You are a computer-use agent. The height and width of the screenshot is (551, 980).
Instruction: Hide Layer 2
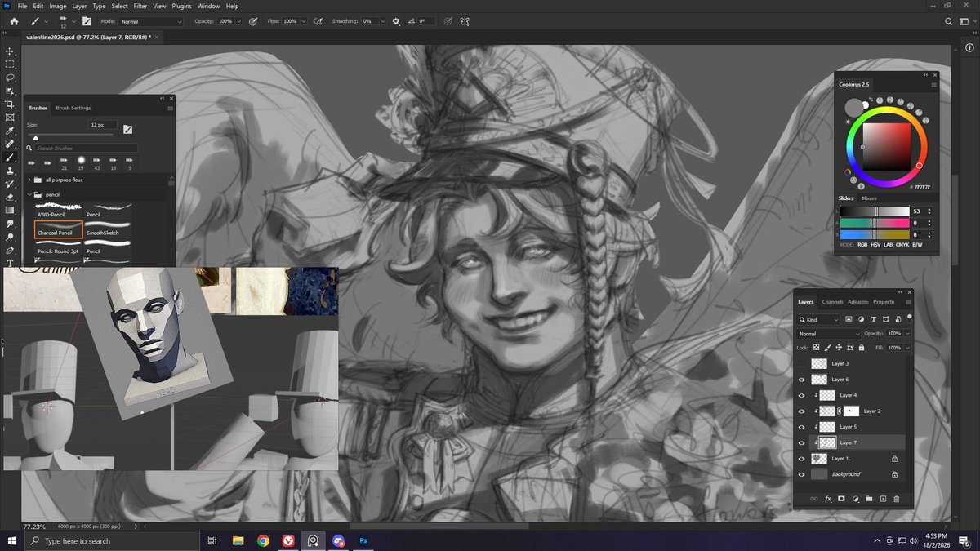[802, 411]
